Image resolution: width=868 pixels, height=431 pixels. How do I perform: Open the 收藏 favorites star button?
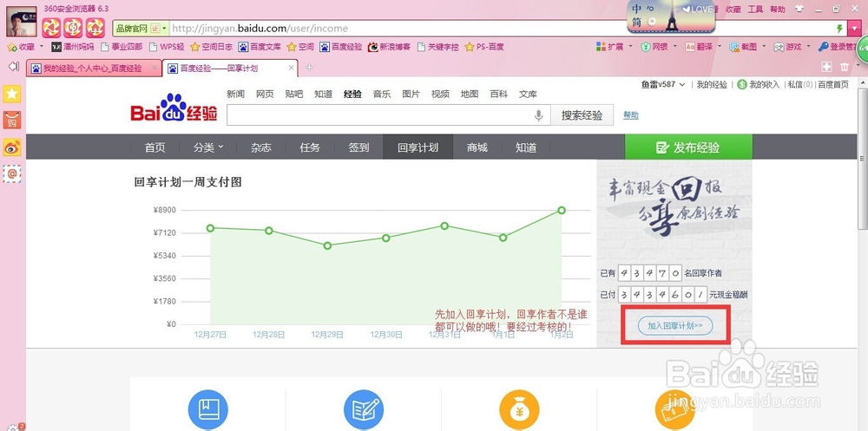(x=21, y=47)
